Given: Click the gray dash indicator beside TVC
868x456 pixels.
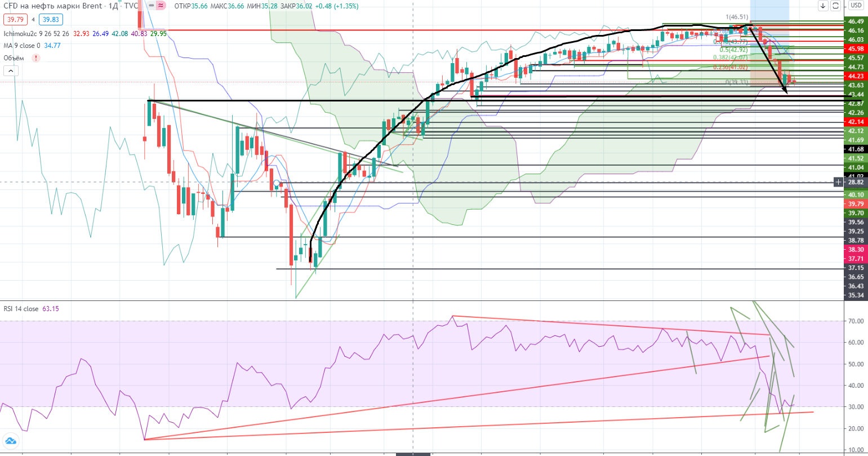Looking at the screenshot, I should point(151,6).
